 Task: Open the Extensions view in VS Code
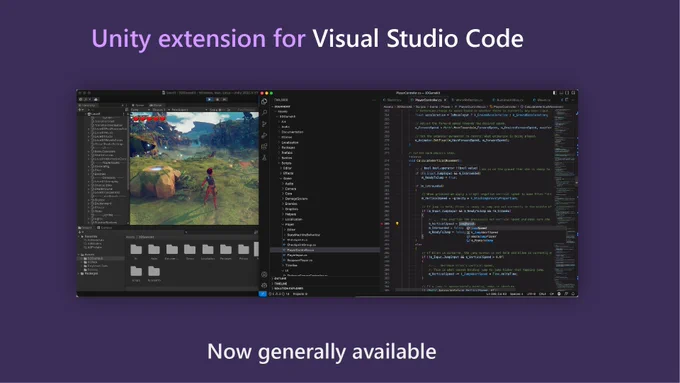(x=264, y=147)
